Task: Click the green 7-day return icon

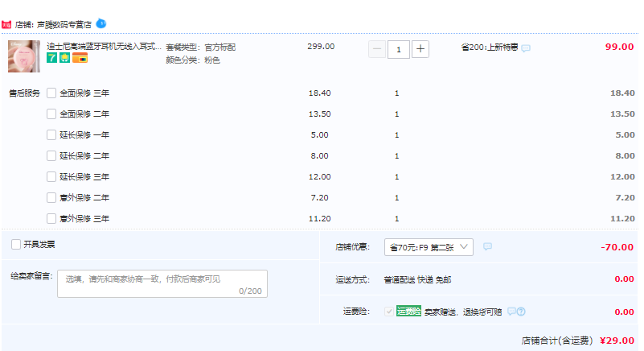Action: coord(51,59)
